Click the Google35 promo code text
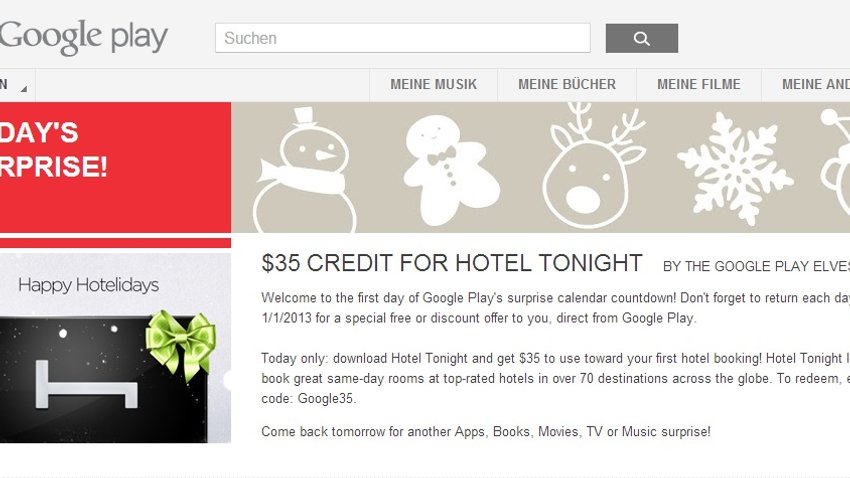The height and width of the screenshot is (478, 850). (326, 399)
